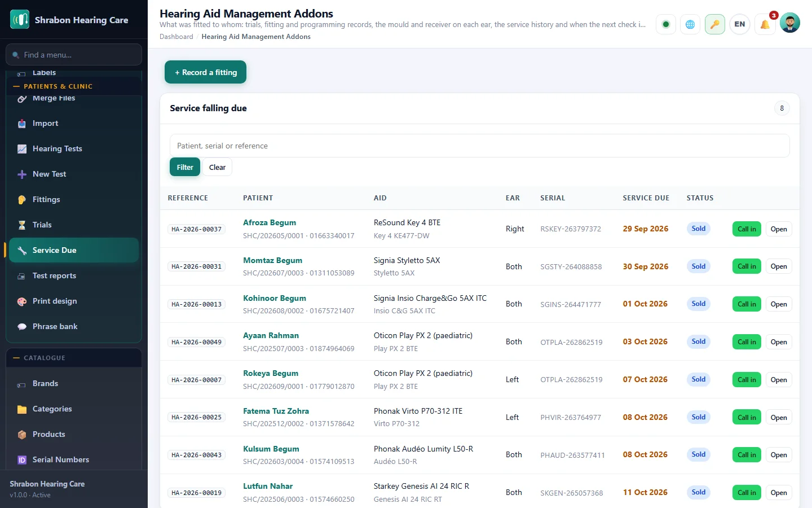The width and height of the screenshot is (812, 508).
Task: Click the Sold status badge for Kulsum Begum
Action: click(x=698, y=454)
